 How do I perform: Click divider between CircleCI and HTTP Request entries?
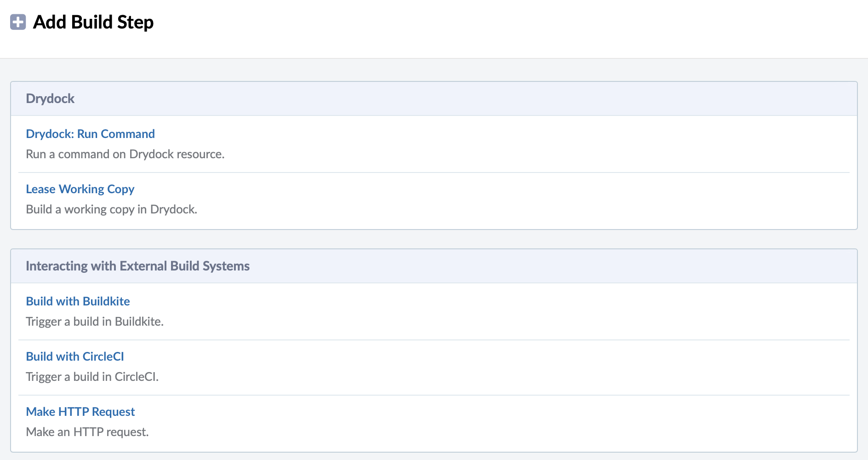click(434, 395)
